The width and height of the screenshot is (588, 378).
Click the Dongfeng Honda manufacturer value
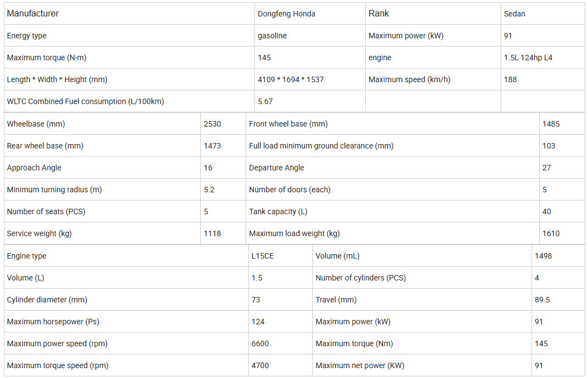click(x=286, y=14)
